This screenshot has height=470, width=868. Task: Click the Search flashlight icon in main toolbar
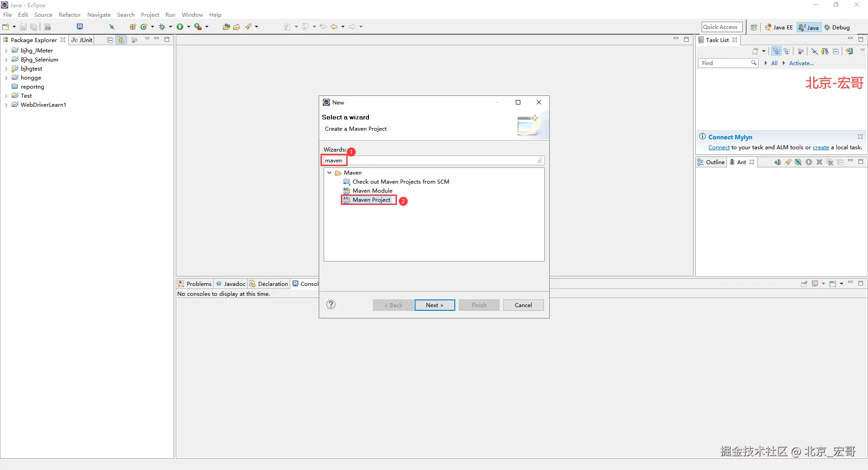click(248, 27)
